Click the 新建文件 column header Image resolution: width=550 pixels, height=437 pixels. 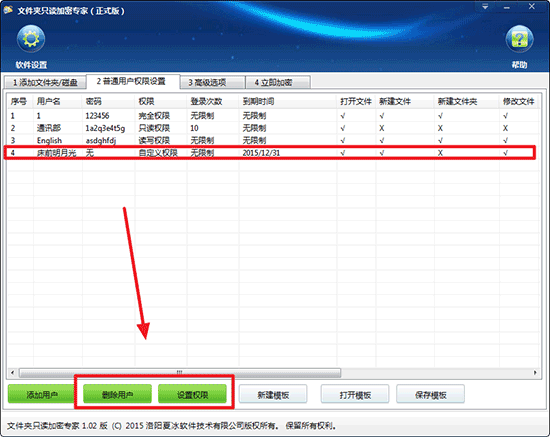(x=405, y=101)
